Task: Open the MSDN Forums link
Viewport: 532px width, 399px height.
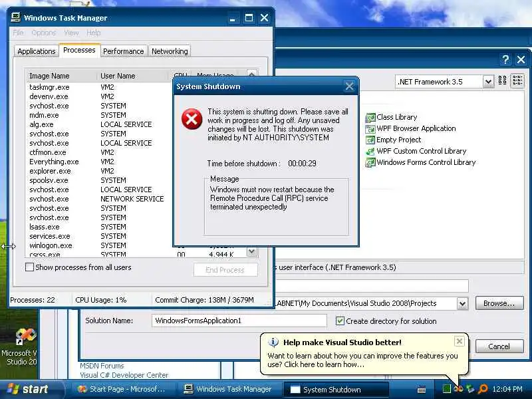Action: pyautogui.click(x=102, y=366)
